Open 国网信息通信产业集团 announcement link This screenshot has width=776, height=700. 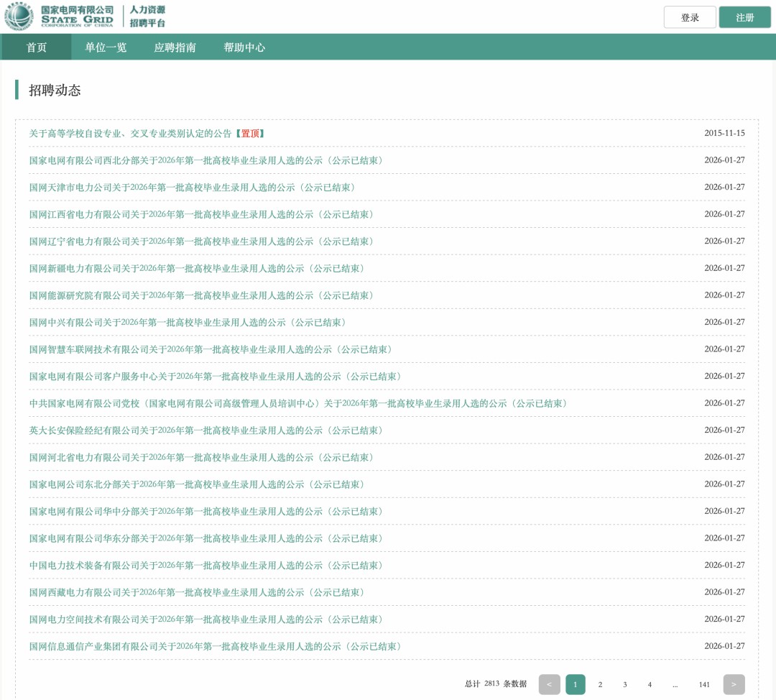pyautogui.click(x=215, y=647)
